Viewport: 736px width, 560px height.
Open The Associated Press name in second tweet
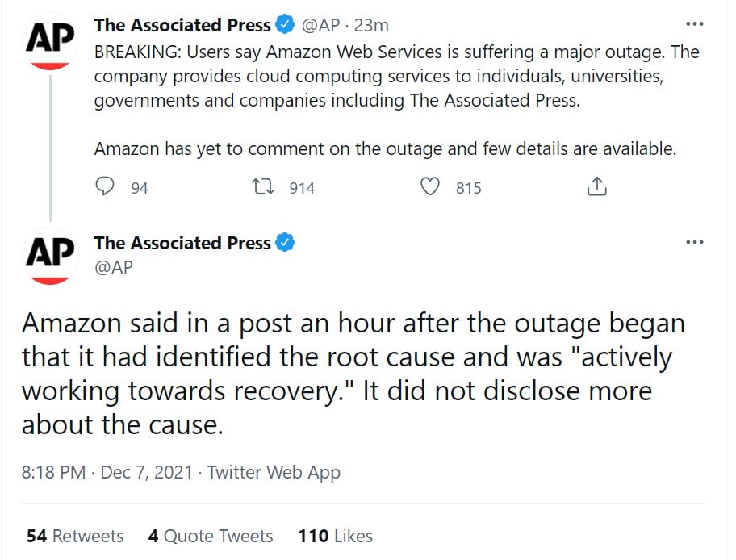click(182, 243)
